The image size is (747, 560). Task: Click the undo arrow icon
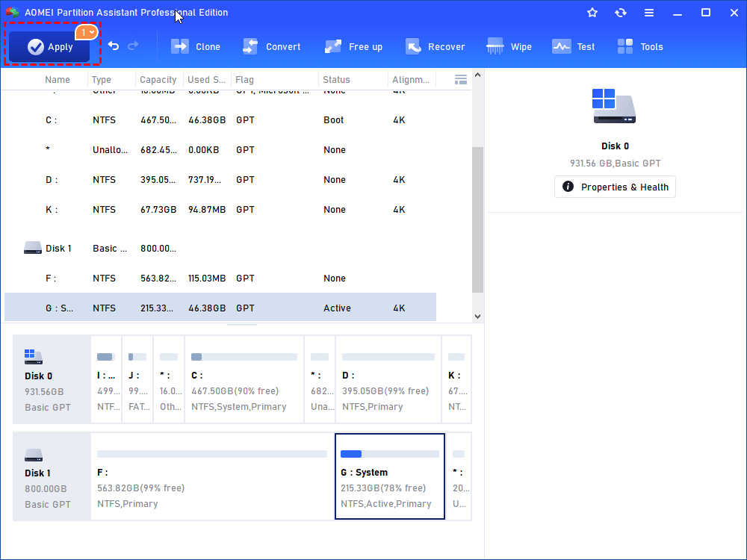114,46
